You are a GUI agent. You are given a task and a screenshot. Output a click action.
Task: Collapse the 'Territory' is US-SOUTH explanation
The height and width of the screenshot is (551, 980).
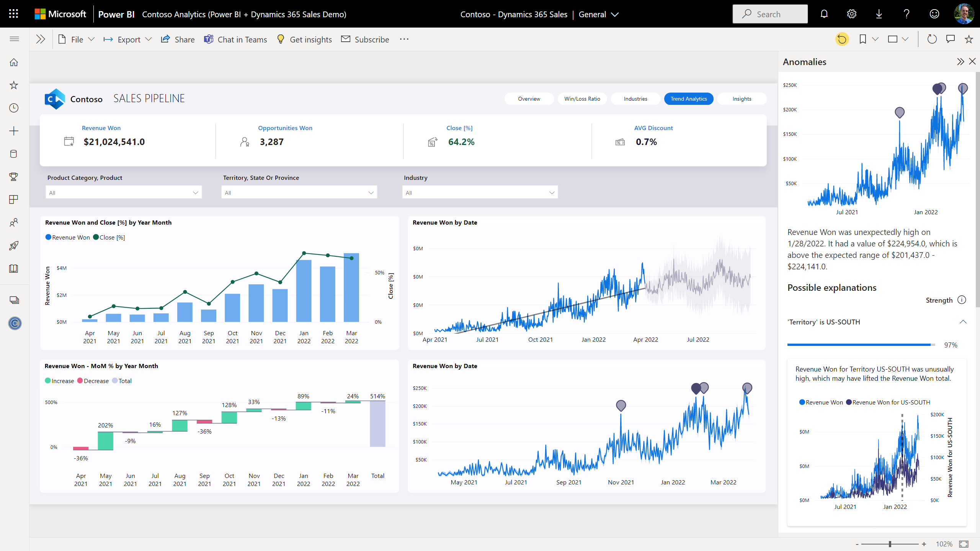(964, 322)
